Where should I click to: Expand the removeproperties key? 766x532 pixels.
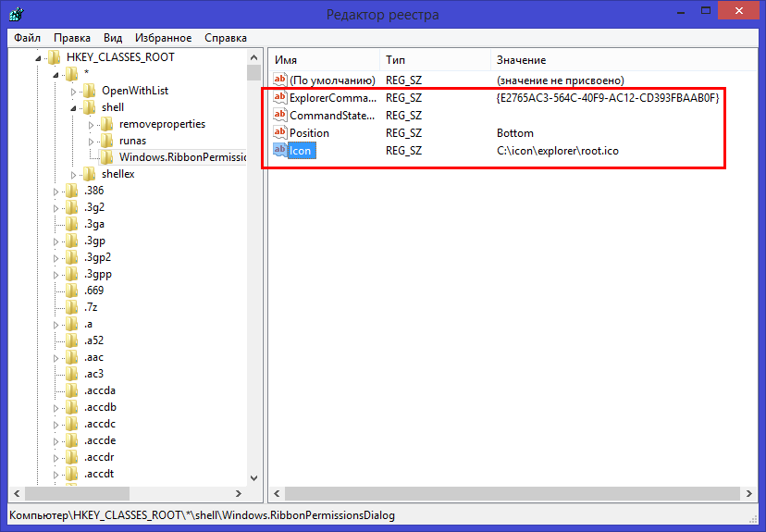click(x=91, y=125)
